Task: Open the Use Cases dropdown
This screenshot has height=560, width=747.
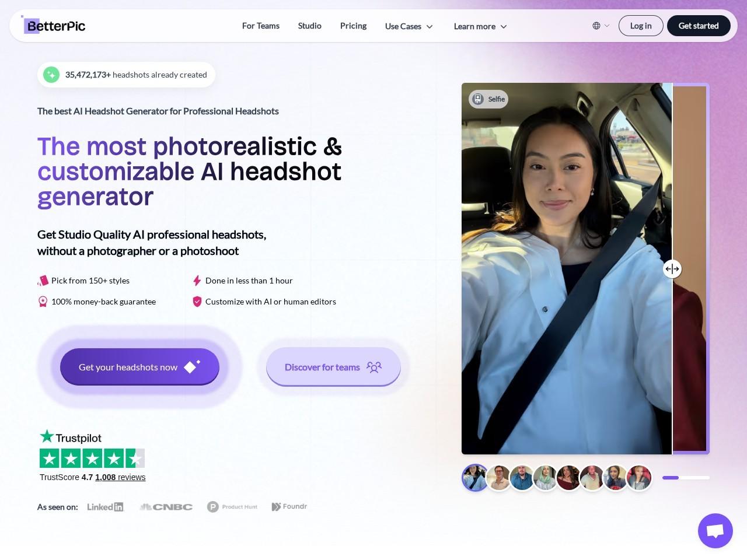Action: [x=409, y=26]
